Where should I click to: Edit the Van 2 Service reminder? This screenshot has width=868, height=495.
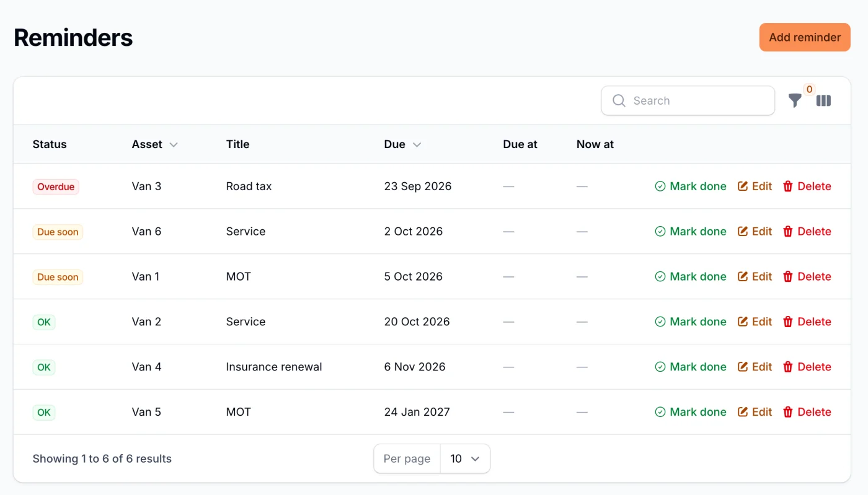(x=755, y=322)
